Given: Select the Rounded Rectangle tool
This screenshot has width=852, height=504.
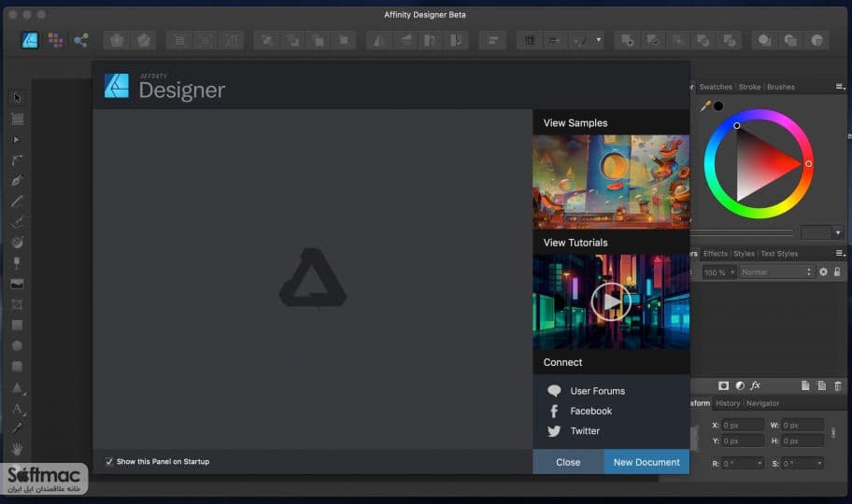Looking at the screenshot, I should click(17, 367).
